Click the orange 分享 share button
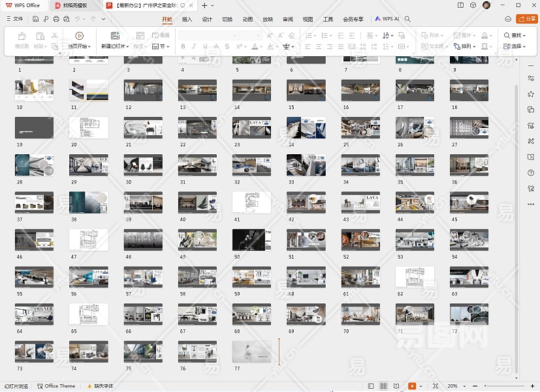 (526, 20)
